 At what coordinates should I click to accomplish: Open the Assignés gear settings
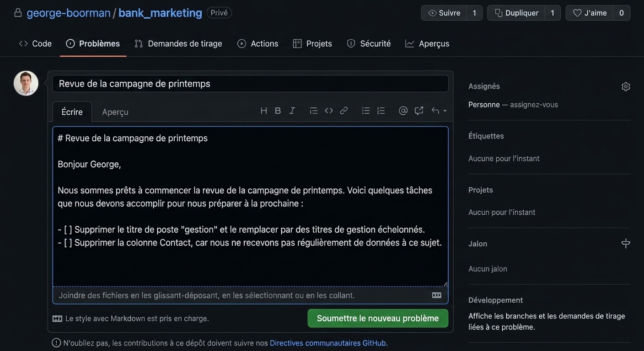coord(626,86)
